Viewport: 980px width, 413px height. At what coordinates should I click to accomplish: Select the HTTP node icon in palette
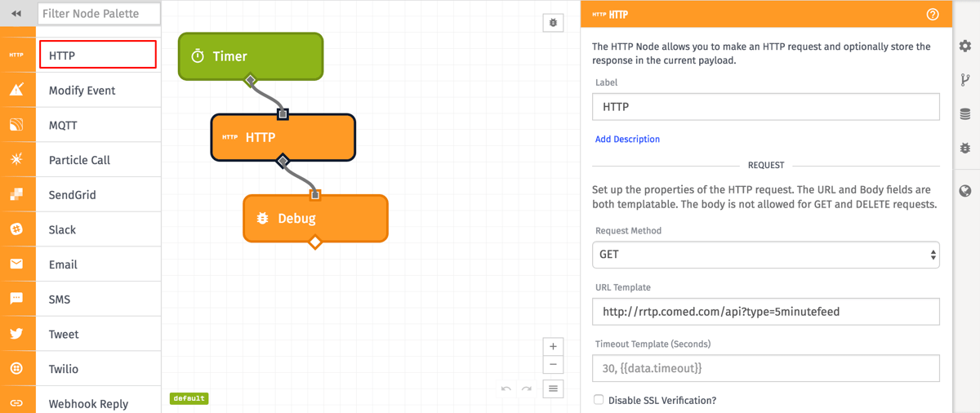tap(17, 56)
